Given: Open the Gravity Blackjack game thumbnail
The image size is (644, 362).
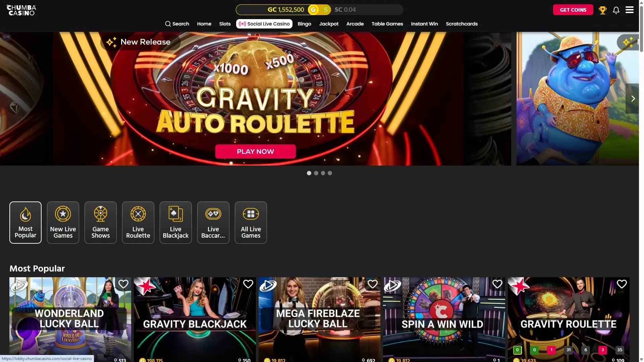Looking at the screenshot, I should click(x=195, y=319).
